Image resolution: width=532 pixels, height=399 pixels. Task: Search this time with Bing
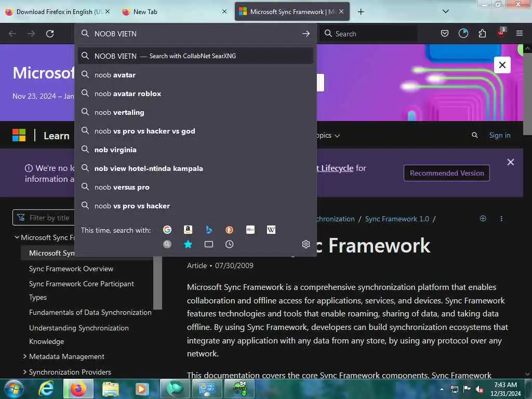click(209, 230)
